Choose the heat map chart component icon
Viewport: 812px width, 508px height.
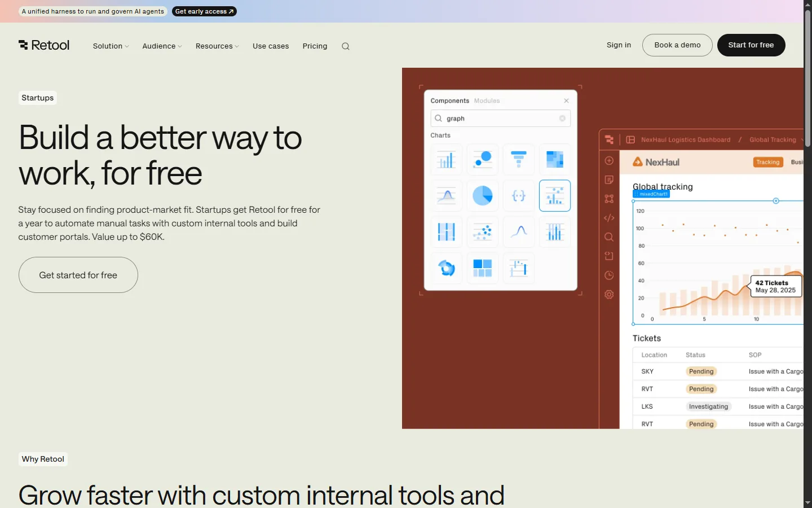555,160
